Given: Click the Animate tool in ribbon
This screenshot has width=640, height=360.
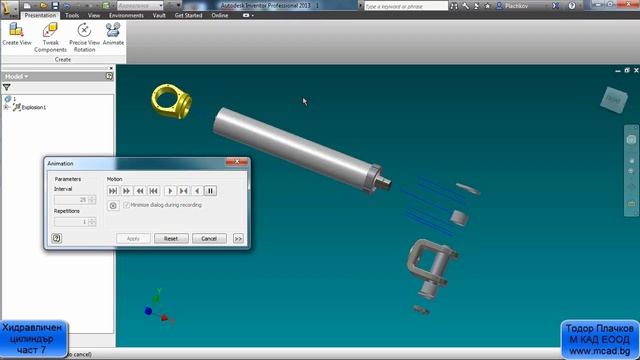Looking at the screenshot, I should click(x=113, y=34).
